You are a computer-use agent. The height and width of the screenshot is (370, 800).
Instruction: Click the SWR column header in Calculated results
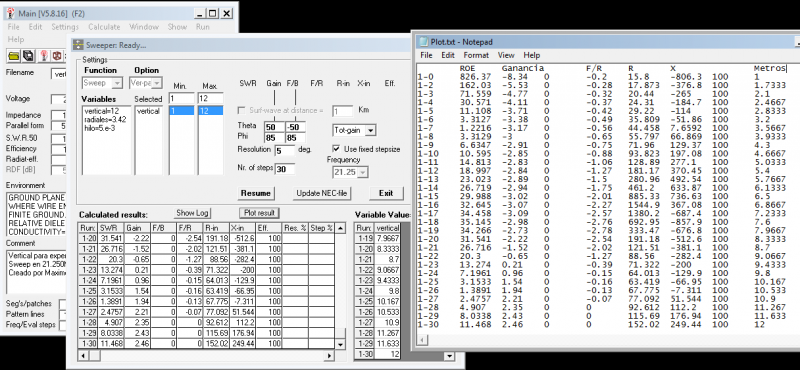110,228
